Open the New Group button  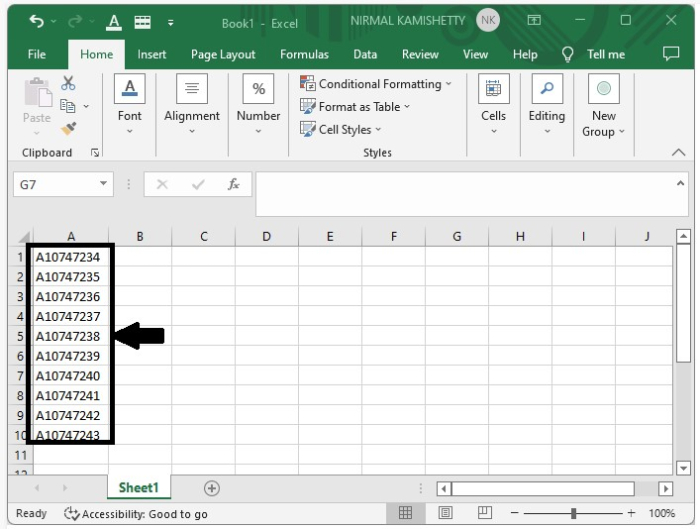click(604, 106)
